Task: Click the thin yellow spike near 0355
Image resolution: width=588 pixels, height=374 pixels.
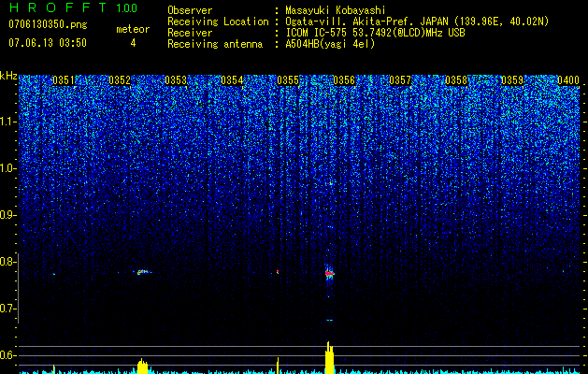Action: (x=278, y=366)
